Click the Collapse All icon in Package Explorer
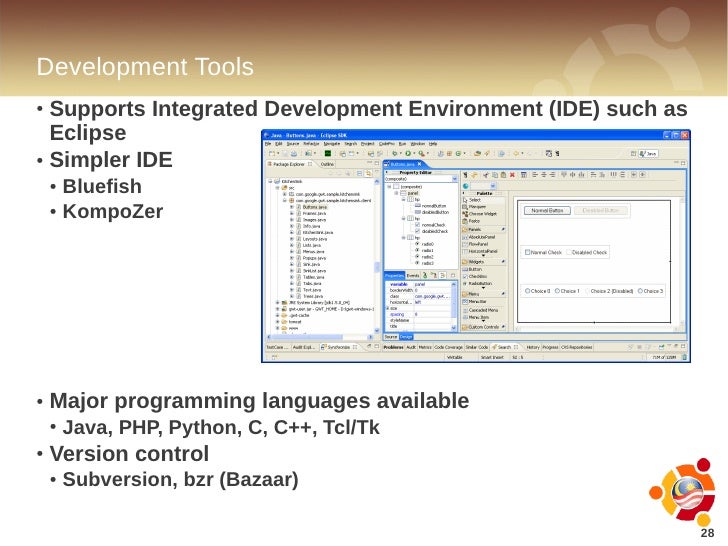 point(359,173)
